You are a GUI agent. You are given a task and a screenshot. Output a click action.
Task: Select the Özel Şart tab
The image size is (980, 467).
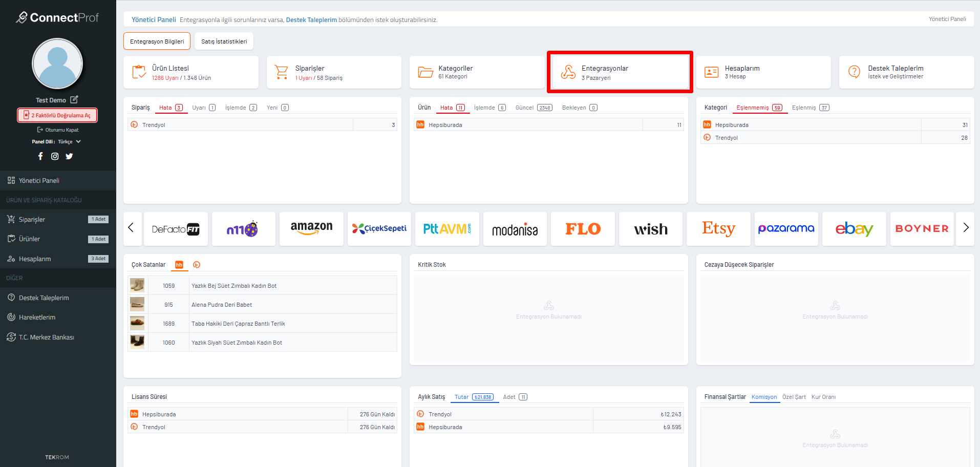pyautogui.click(x=794, y=397)
